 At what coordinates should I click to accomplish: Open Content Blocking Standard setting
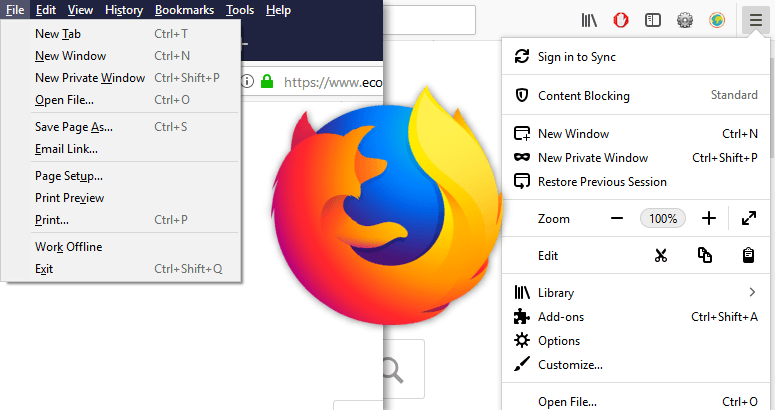[x=635, y=96]
